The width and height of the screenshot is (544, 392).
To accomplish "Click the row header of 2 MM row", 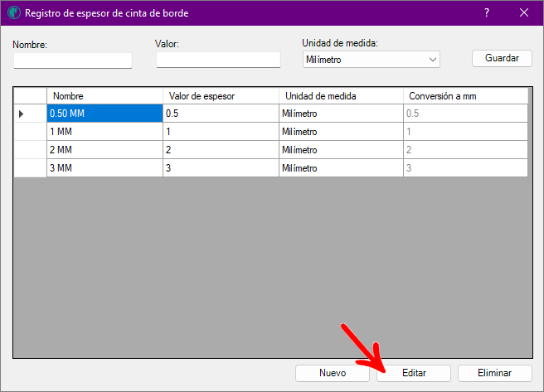I will pos(30,150).
